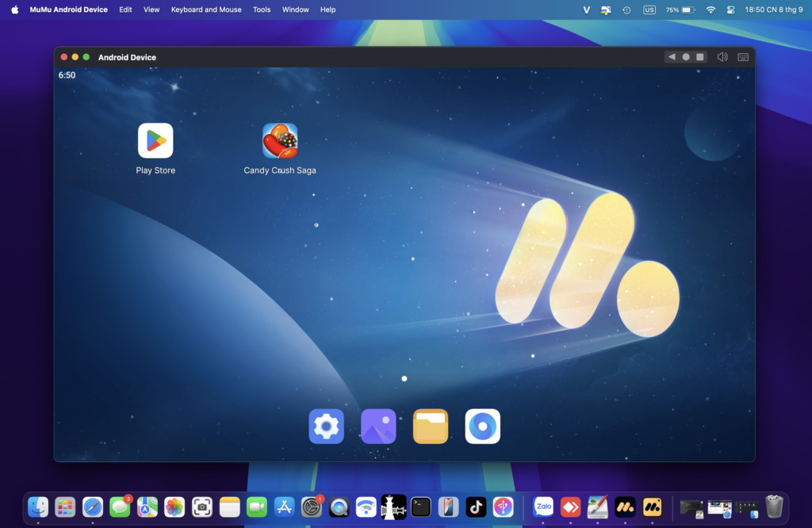
Task: Click the volume icon in the emulator title bar
Action: pyautogui.click(x=722, y=56)
